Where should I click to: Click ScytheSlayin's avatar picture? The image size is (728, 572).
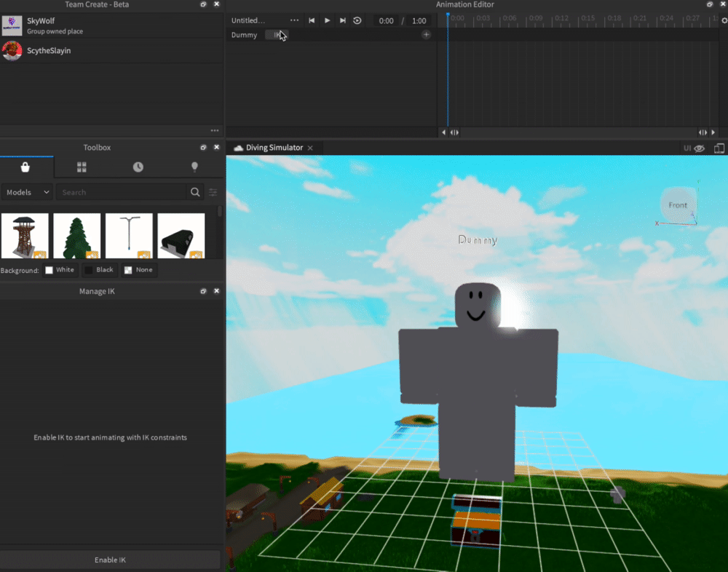tap(12, 51)
